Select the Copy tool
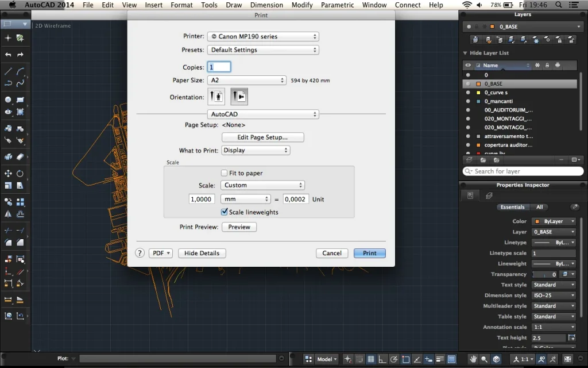The height and width of the screenshot is (368, 588). tap(8, 202)
